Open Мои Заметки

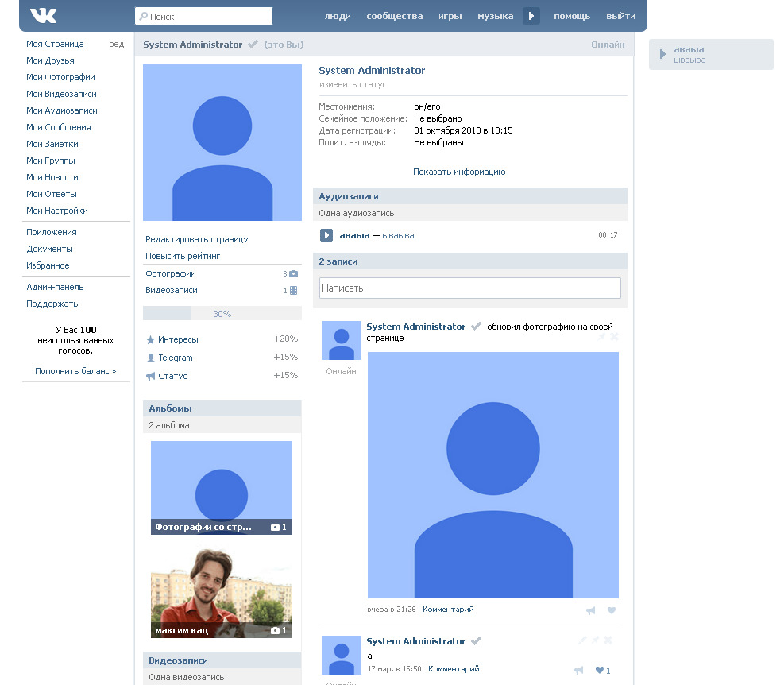pos(52,144)
